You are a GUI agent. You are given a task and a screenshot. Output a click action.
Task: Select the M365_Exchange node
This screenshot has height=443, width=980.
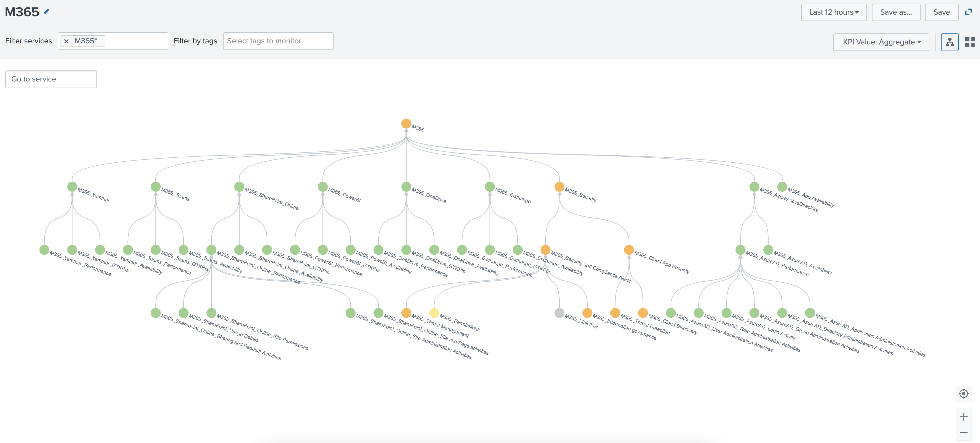[490, 187]
